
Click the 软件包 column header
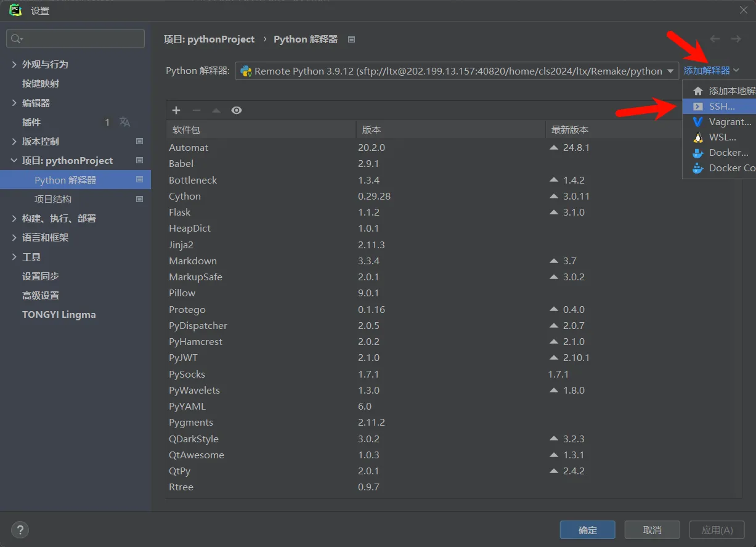pos(261,130)
